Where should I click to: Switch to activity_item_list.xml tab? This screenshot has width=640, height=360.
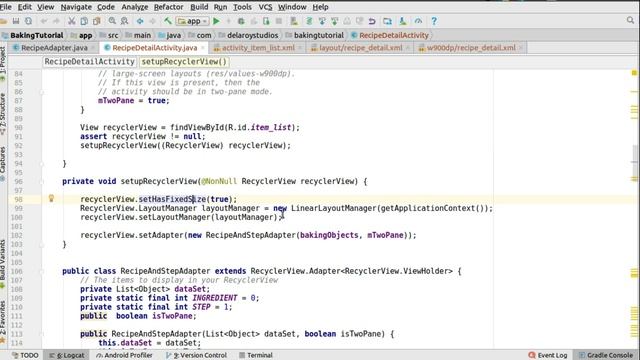click(x=258, y=48)
